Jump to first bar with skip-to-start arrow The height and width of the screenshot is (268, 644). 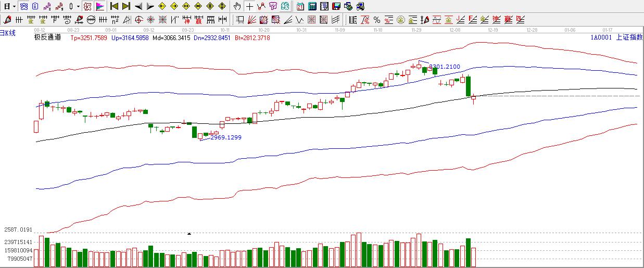(x=114, y=6)
